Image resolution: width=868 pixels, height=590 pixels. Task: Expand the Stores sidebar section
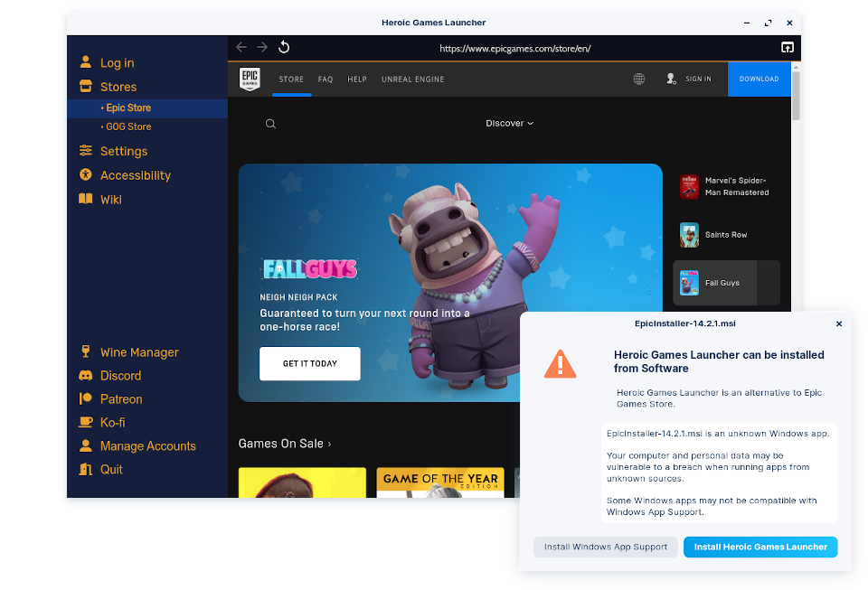(118, 87)
